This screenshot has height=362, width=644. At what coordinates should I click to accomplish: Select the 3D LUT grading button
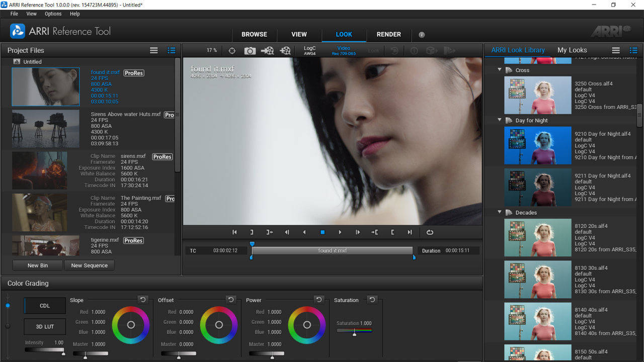[45, 327]
